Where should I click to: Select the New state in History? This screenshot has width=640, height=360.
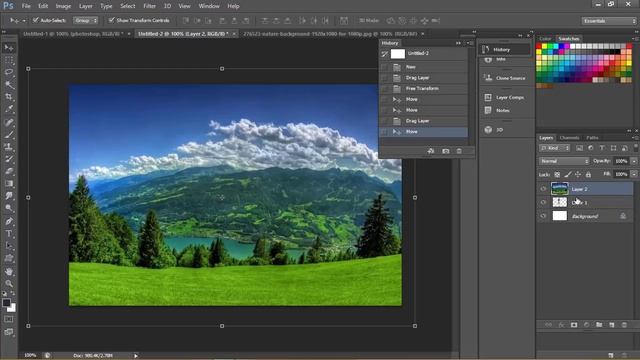(424, 67)
